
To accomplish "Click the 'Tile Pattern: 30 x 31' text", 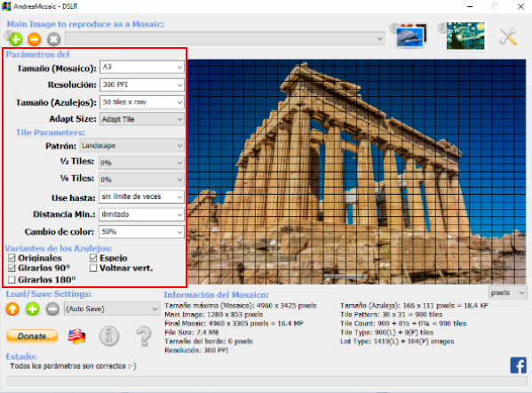I will [x=391, y=315].
